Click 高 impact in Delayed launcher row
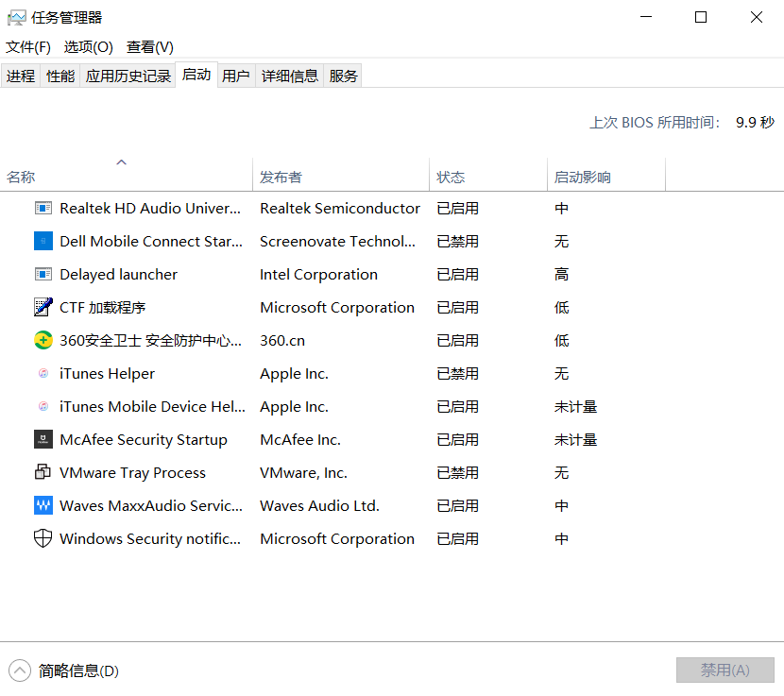The width and height of the screenshot is (784, 696). coord(561,275)
